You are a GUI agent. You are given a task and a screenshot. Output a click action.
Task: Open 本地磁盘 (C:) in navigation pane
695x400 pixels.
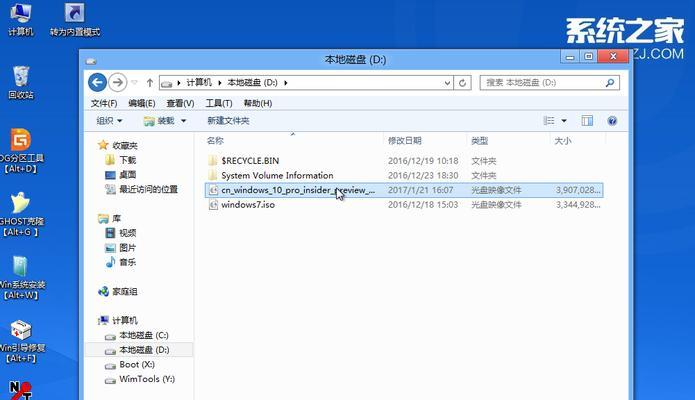coord(144,335)
